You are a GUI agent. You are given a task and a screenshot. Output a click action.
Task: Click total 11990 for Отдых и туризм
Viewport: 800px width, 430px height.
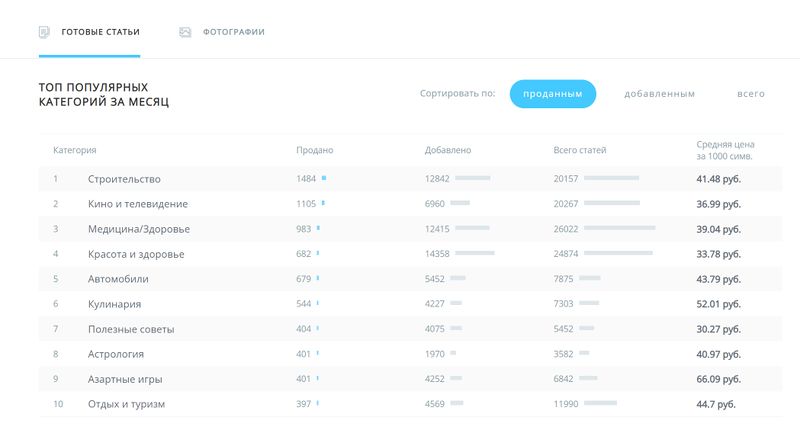click(565, 403)
